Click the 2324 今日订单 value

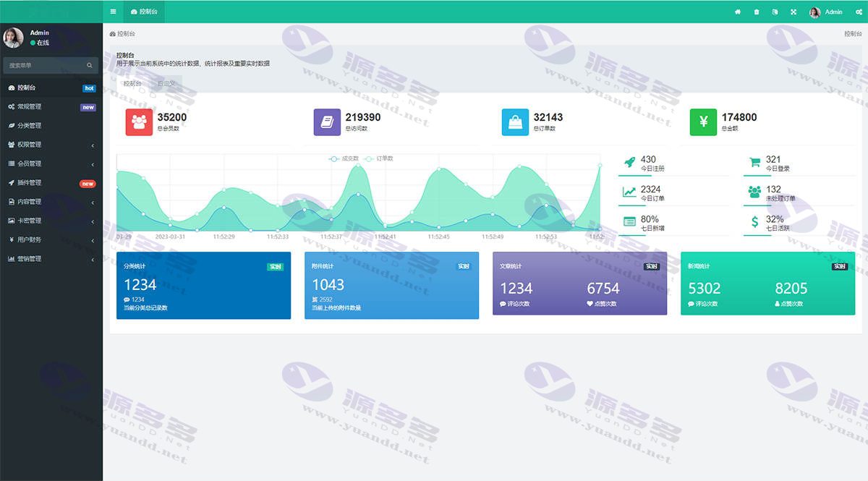[650, 189]
